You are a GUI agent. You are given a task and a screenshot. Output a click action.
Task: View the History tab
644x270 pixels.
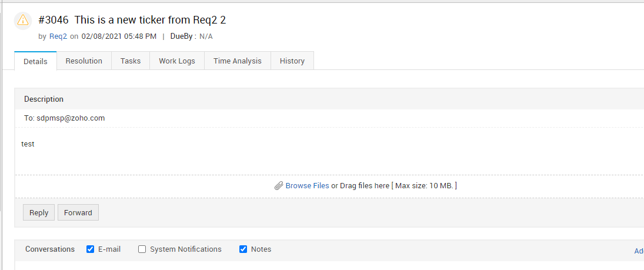click(x=292, y=61)
